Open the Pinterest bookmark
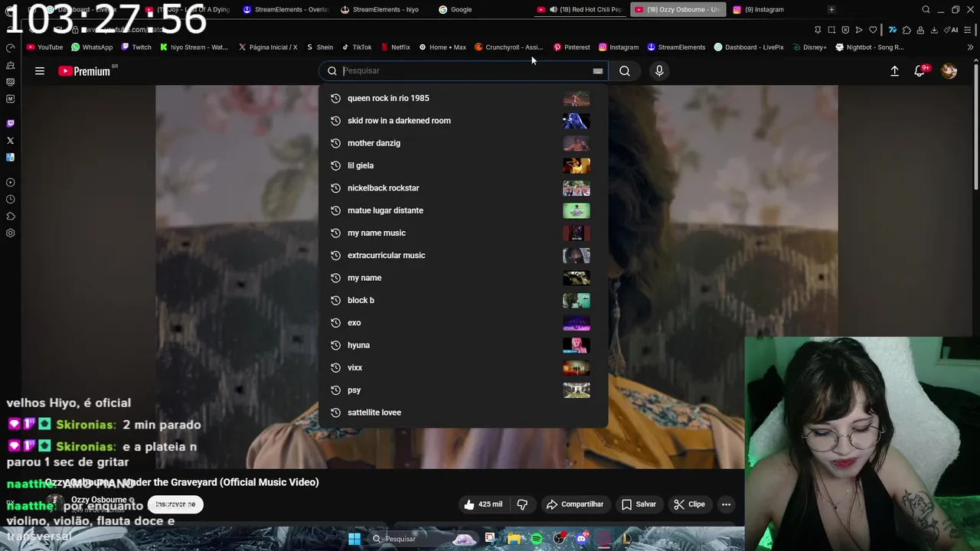Image resolution: width=980 pixels, height=551 pixels. (572, 47)
